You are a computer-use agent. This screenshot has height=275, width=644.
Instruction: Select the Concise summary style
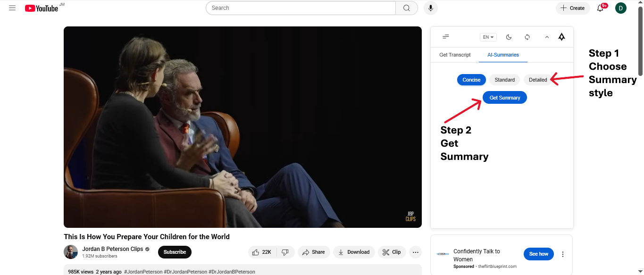[471, 80]
